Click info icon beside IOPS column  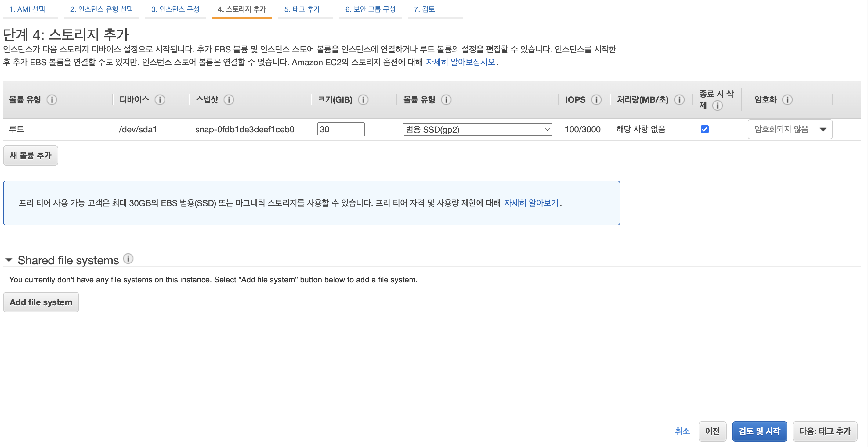596,100
